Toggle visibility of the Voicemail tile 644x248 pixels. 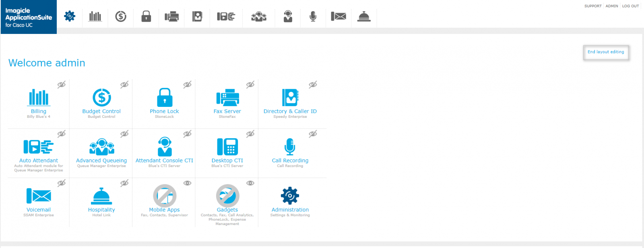pos(61,183)
